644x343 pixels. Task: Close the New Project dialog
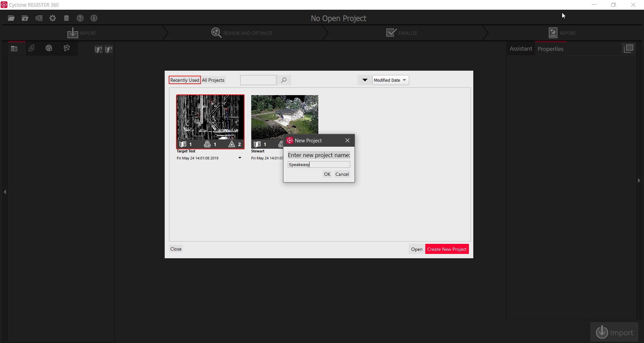click(x=347, y=140)
